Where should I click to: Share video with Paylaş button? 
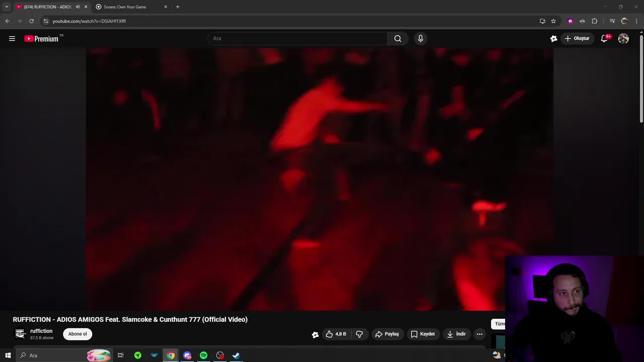click(x=387, y=334)
